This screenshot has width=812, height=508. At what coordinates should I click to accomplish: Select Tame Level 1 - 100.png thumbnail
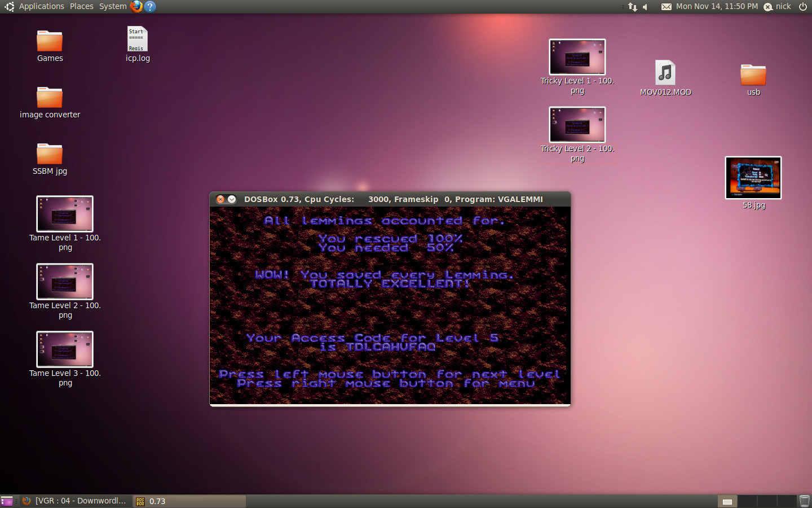(65, 214)
